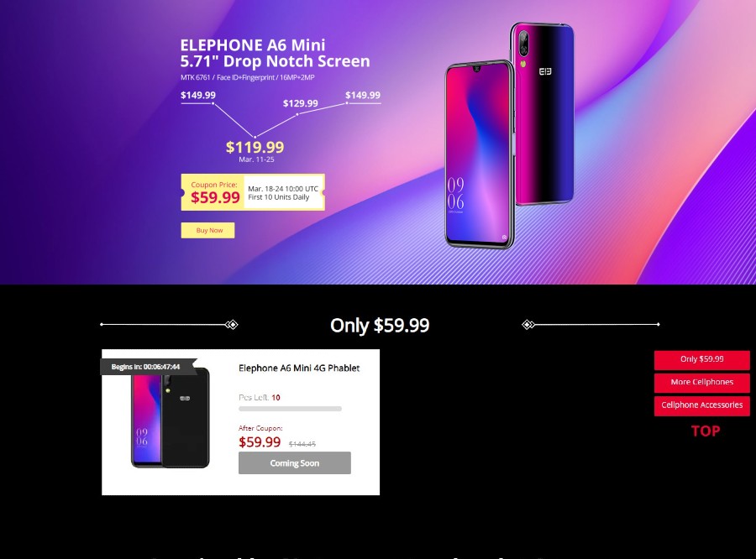This screenshot has width=756, height=559.
Task: Click the rear pink phone image in banner
Action: click(x=543, y=113)
